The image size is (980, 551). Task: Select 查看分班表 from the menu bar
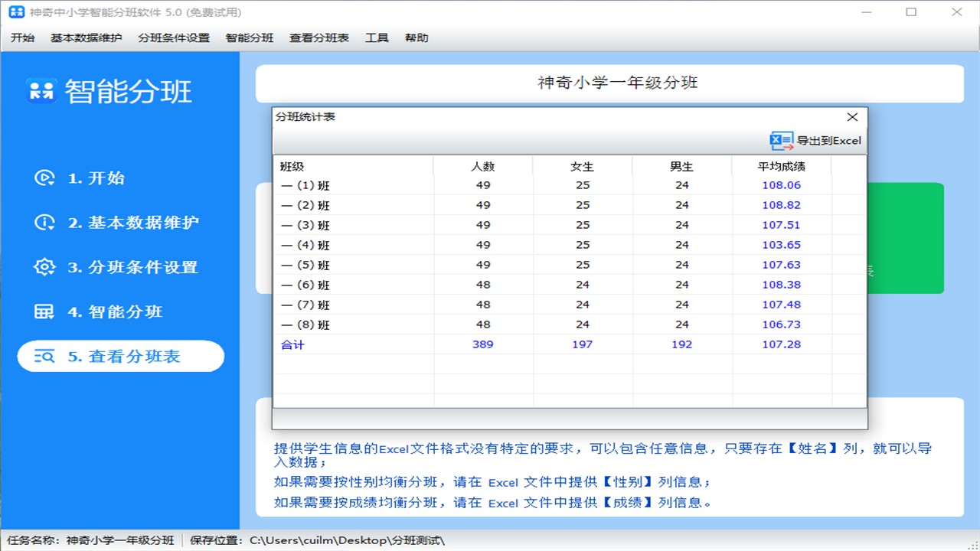[319, 37]
